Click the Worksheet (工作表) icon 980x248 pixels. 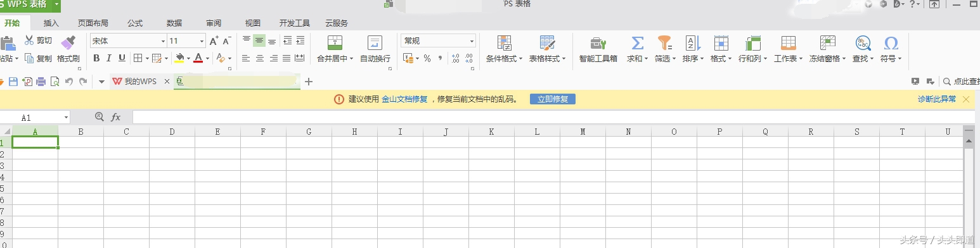[x=789, y=43]
